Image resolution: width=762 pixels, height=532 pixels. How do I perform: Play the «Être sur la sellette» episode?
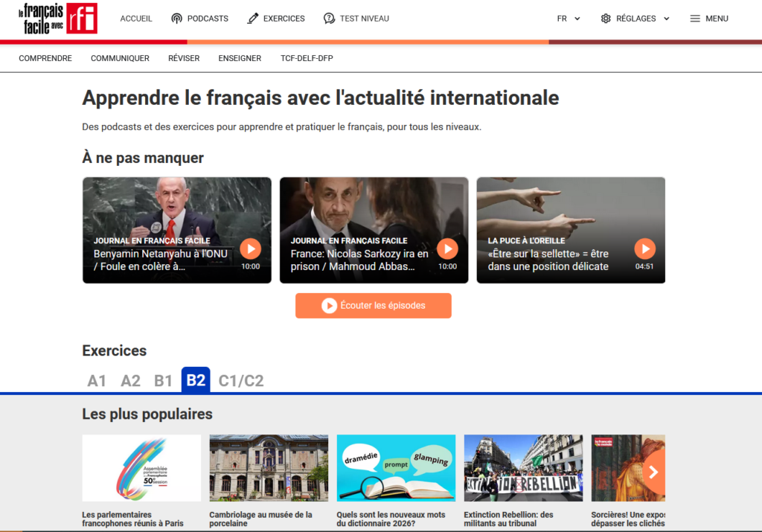coord(644,249)
